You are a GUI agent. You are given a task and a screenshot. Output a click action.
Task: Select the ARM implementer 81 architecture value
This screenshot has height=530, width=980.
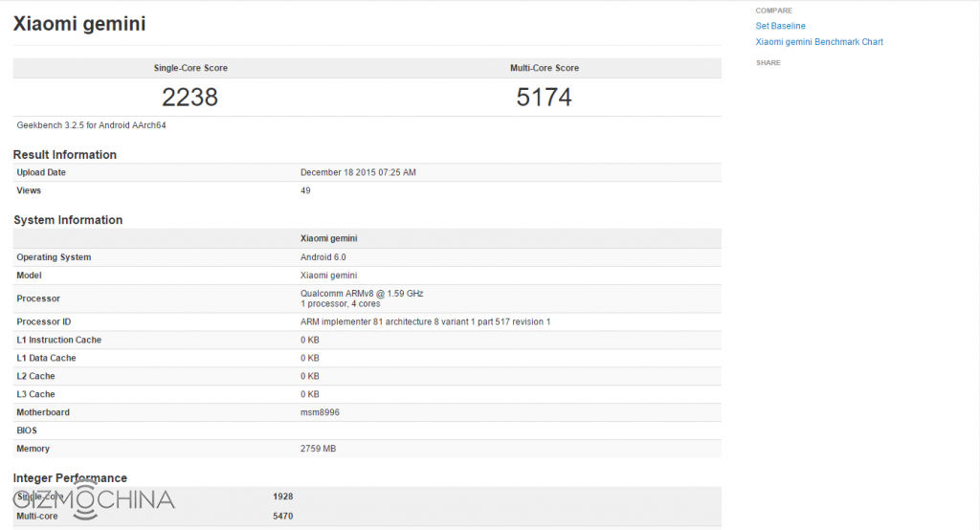(x=426, y=321)
